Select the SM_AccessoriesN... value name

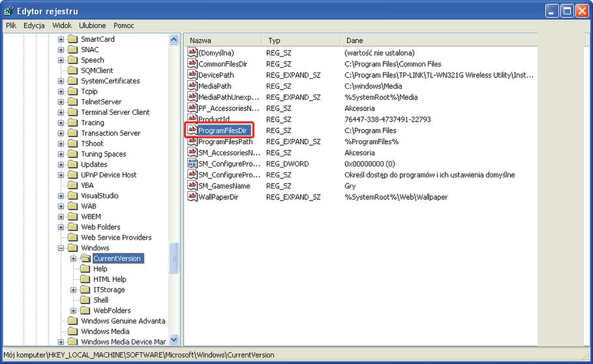[x=229, y=153]
